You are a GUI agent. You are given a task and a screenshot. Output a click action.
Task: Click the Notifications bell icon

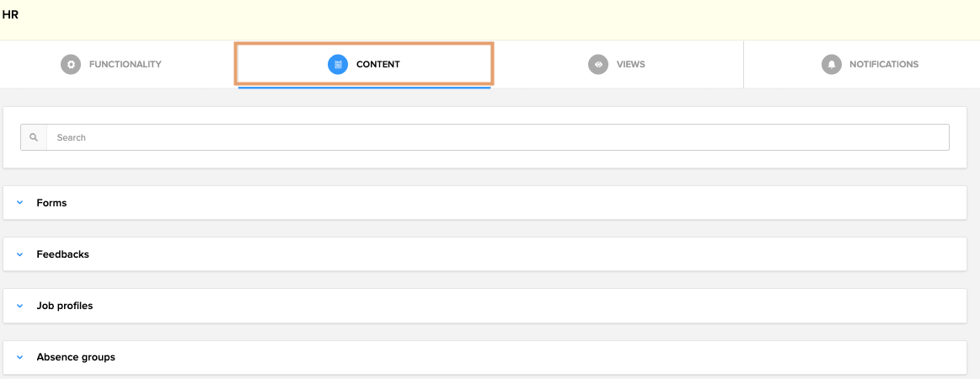pos(831,64)
